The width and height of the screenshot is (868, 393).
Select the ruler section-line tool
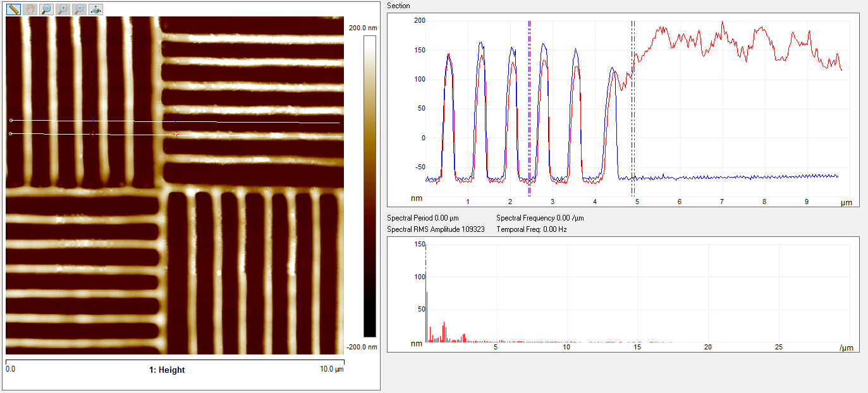click(x=13, y=9)
